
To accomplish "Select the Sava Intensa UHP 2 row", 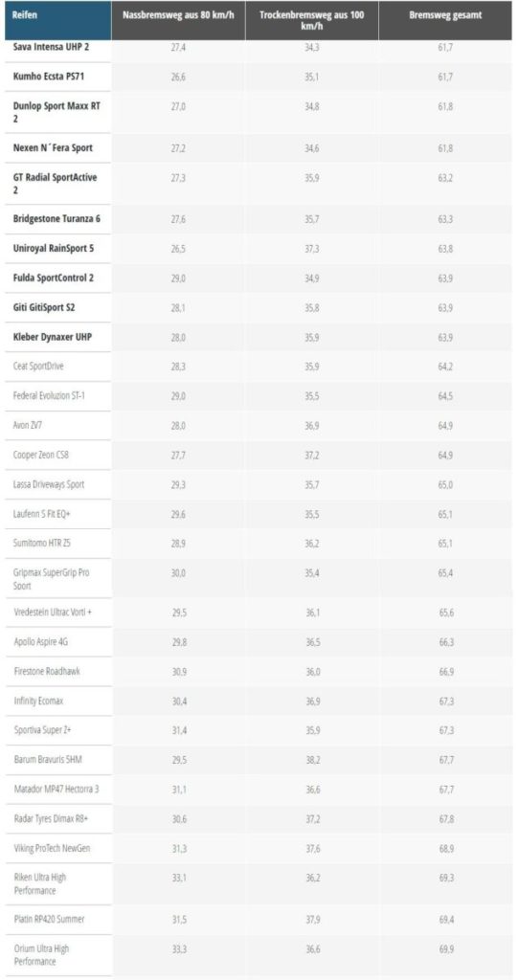I will coord(259,48).
